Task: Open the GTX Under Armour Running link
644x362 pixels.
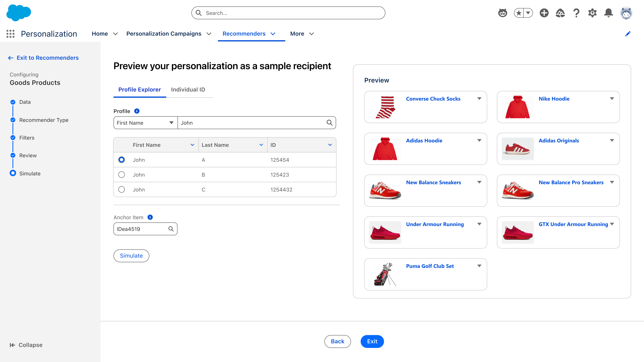Action: (573, 224)
